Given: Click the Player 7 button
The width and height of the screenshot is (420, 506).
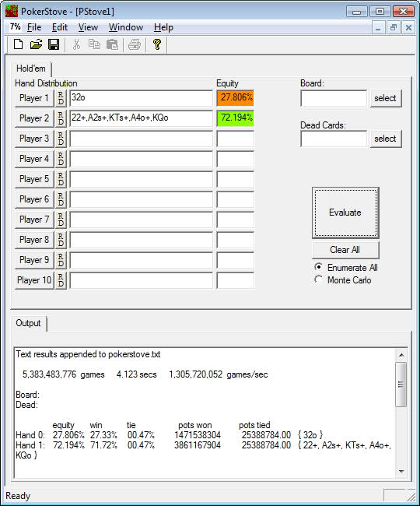Looking at the screenshot, I should click(x=34, y=220).
